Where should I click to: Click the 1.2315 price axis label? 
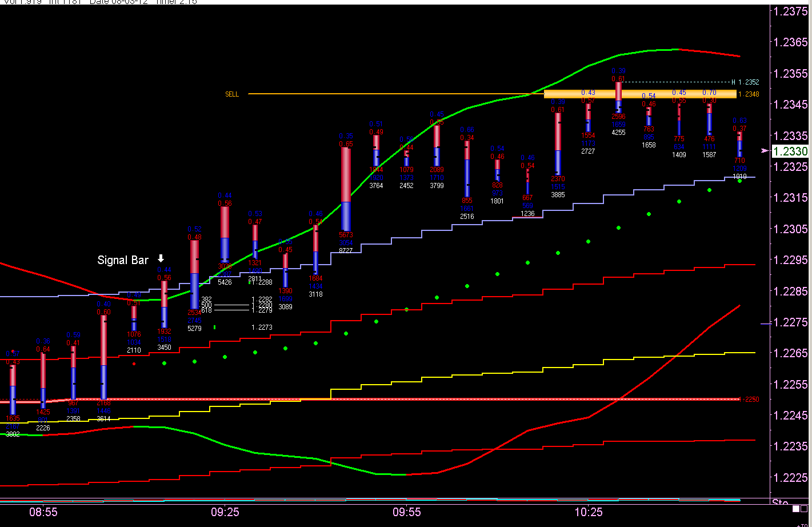click(790, 198)
